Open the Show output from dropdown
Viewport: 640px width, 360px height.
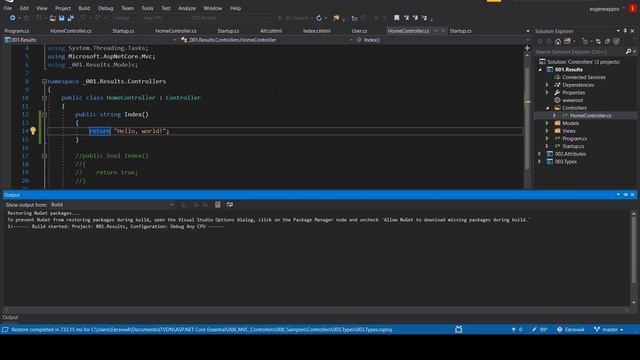click(x=112, y=204)
